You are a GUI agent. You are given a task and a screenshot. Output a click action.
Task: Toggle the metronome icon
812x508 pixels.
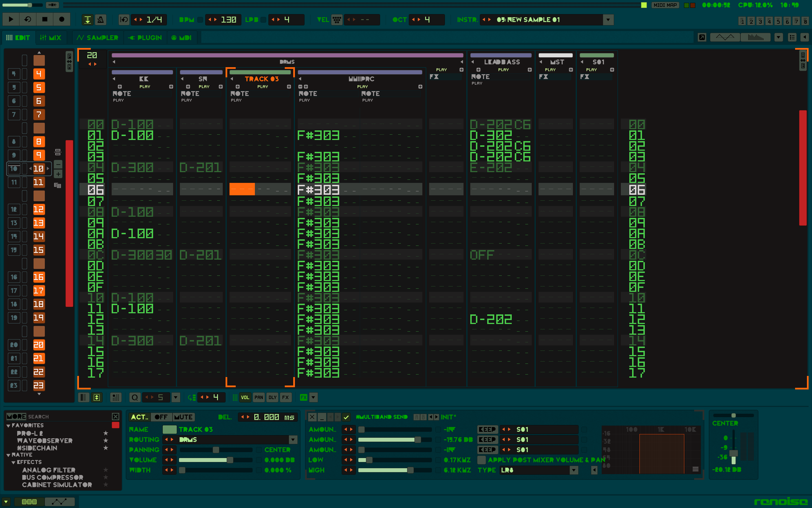coord(100,20)
